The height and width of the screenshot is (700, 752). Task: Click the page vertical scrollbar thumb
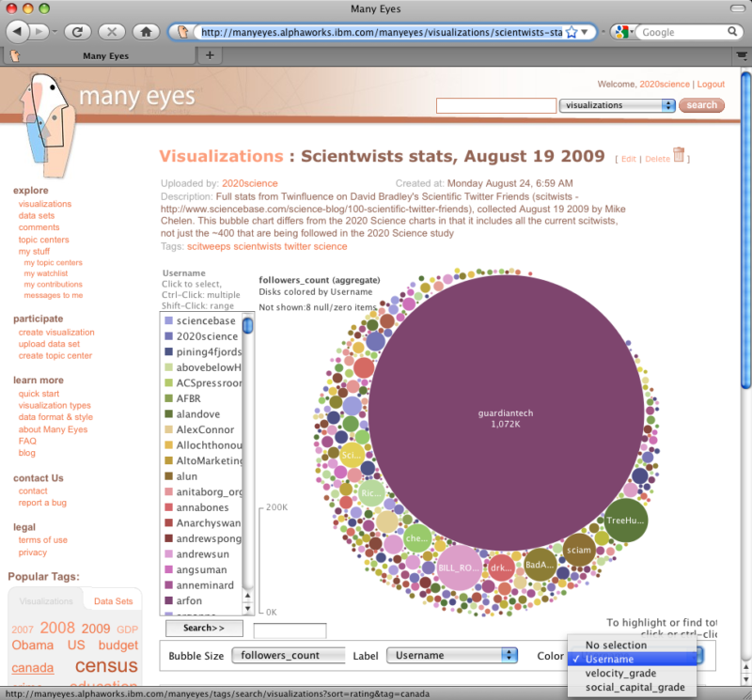746,230
